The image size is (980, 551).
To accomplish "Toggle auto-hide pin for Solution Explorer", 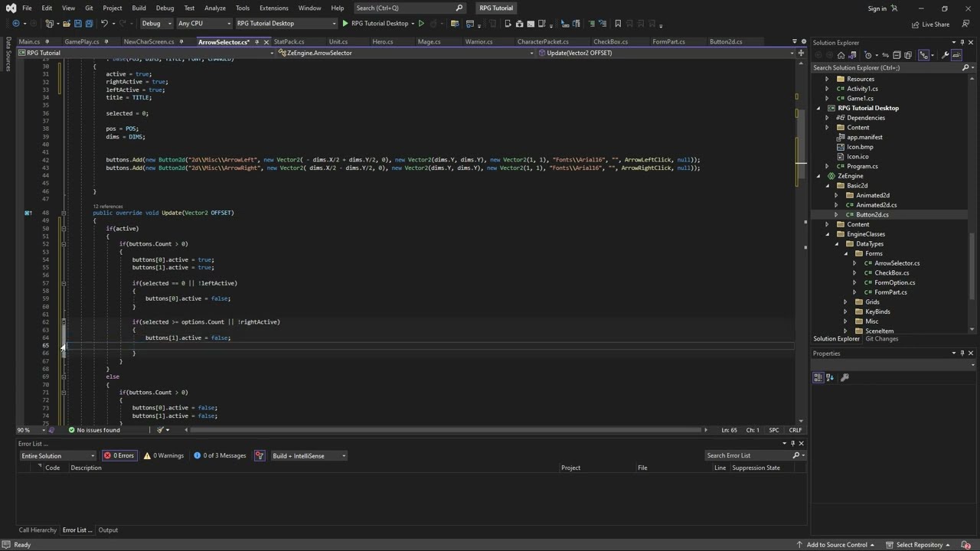I will point(962,42).
